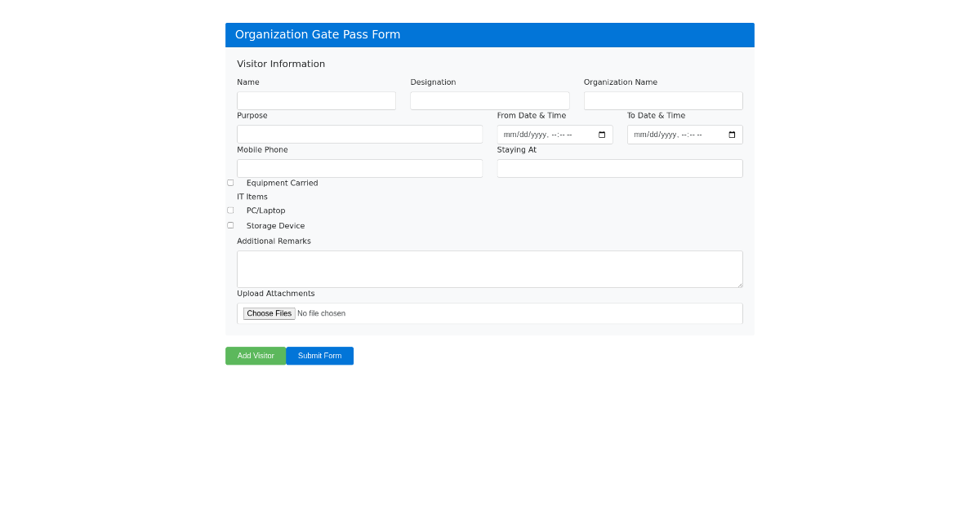Click inside the Purpose text field
Image resolution: width=980 pixels, height=514 pixels.
pos(359,134)
